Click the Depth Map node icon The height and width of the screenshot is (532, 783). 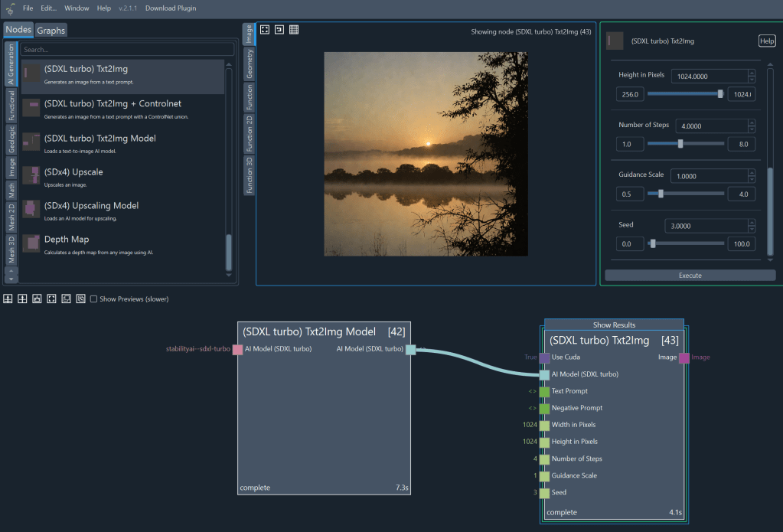pyautogui.click(x=31, y=243)
